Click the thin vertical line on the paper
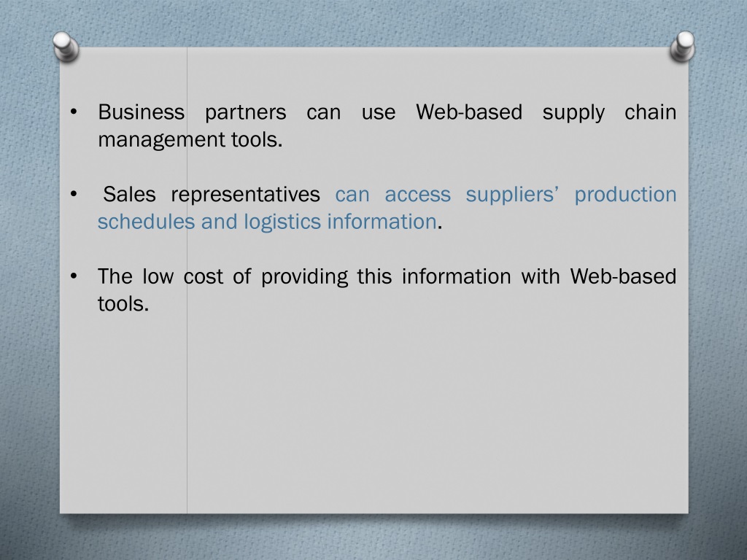Viewport: 747px width, 560px height. 187,280
